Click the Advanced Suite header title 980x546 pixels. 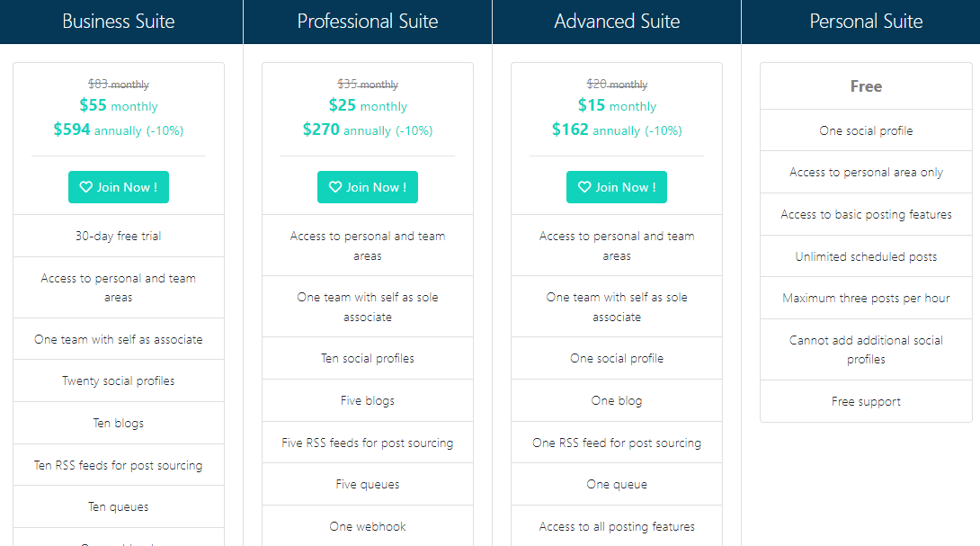617,21
